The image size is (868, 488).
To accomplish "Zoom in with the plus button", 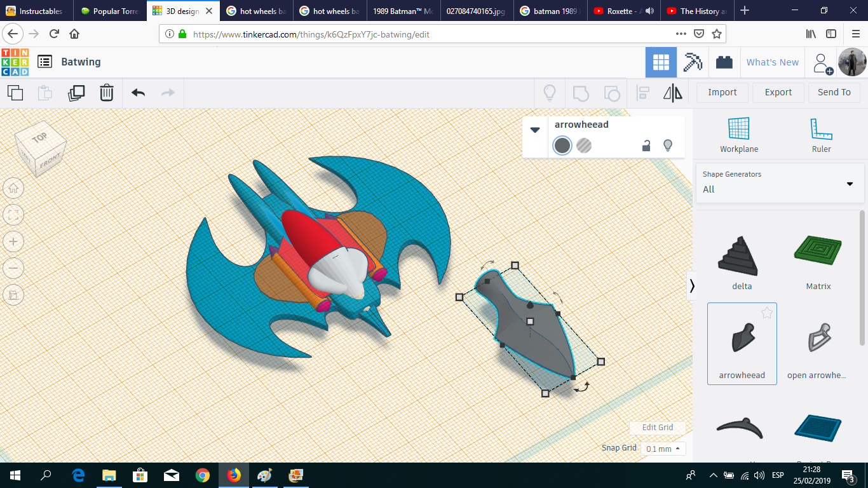I will tap(13, 241).
